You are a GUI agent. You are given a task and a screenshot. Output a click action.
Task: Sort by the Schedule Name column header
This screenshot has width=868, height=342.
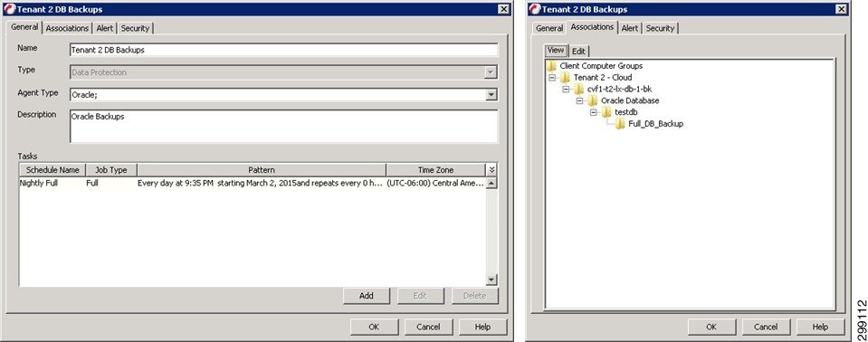[x=52, y=170]
